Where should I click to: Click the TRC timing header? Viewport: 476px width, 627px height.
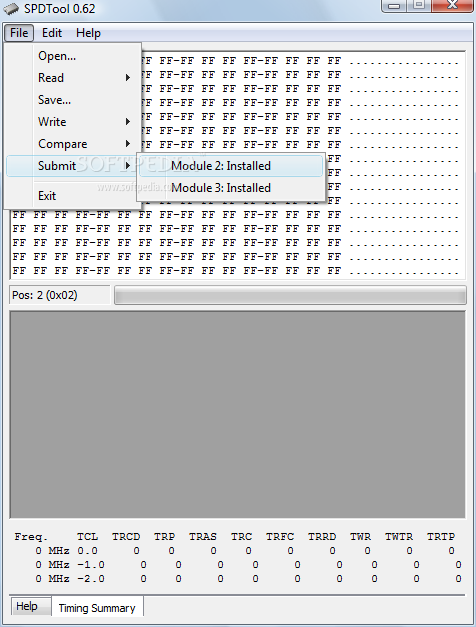pyautogui.click(x=241, y=537)
